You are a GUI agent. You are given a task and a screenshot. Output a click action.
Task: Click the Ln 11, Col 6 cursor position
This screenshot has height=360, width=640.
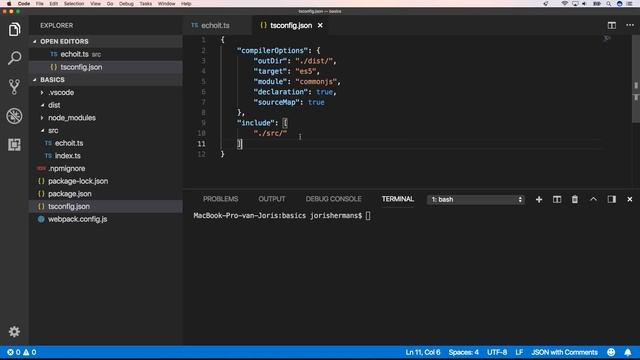pyautogui.click(x=423, y=352)
